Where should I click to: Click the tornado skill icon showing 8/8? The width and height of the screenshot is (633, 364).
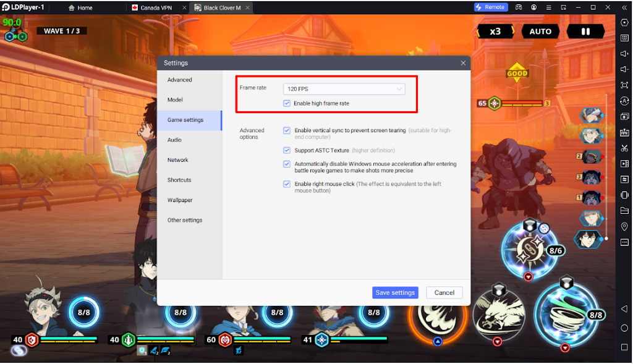pyautogui.click(x=566, y=315)
